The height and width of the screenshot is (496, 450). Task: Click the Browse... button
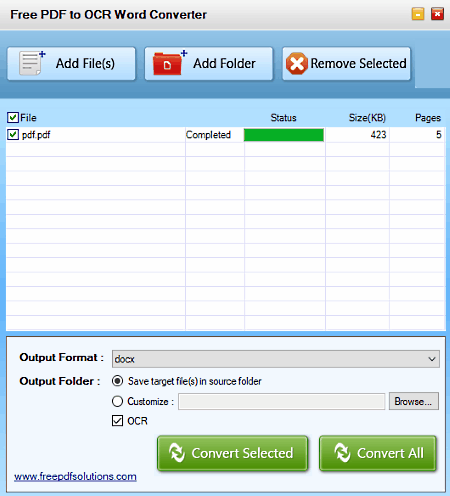[414, 401]
